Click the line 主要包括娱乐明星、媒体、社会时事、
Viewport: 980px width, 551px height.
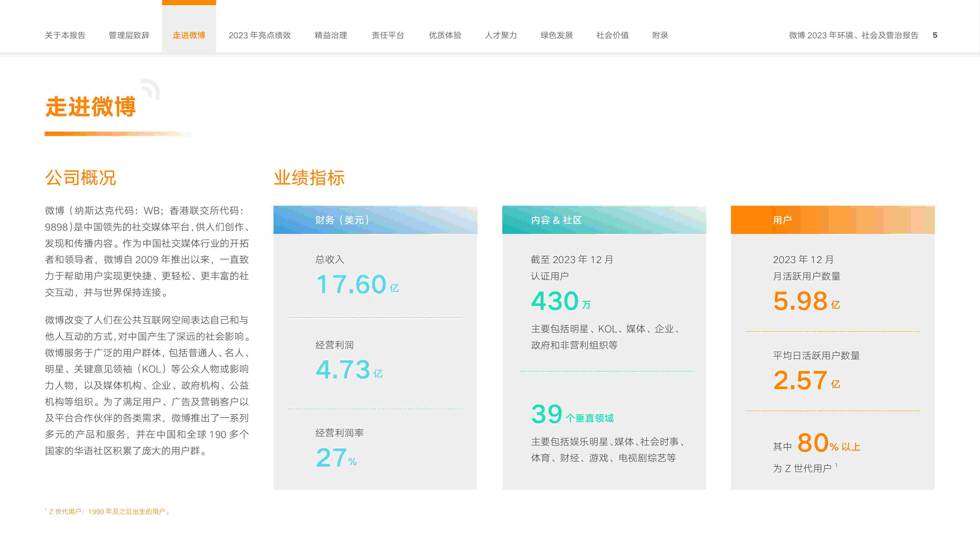607,442
